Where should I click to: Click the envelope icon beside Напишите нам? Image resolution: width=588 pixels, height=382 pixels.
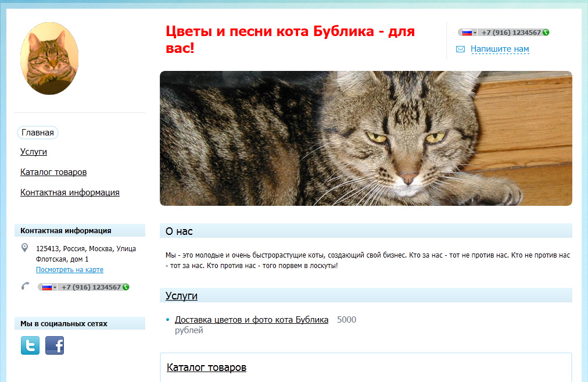tap(460, 49)
